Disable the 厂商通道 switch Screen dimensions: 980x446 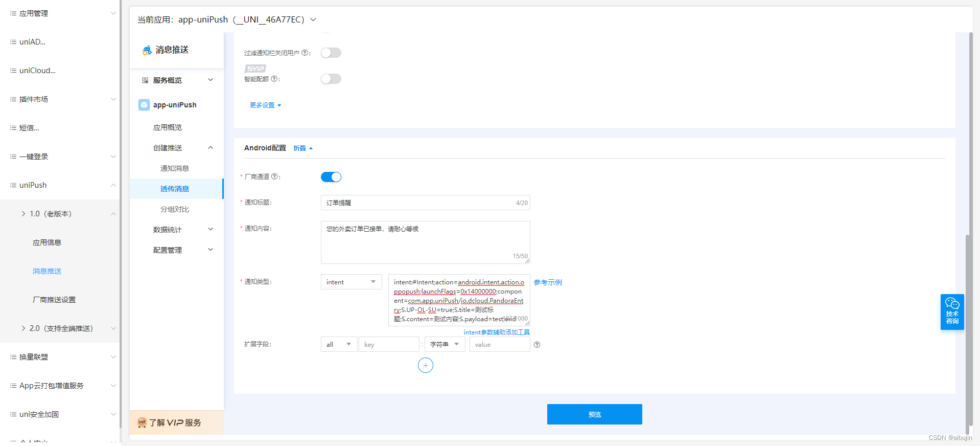tap(331, 177)
